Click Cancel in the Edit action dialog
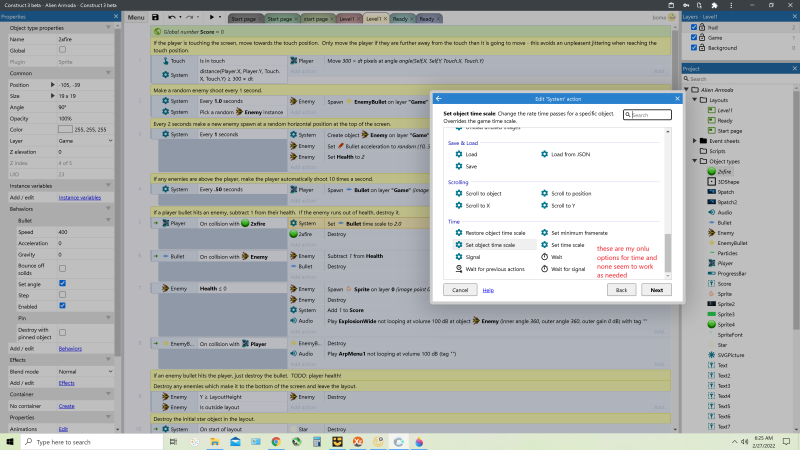Viewport: 800px width, 450px height. (460, 290)
